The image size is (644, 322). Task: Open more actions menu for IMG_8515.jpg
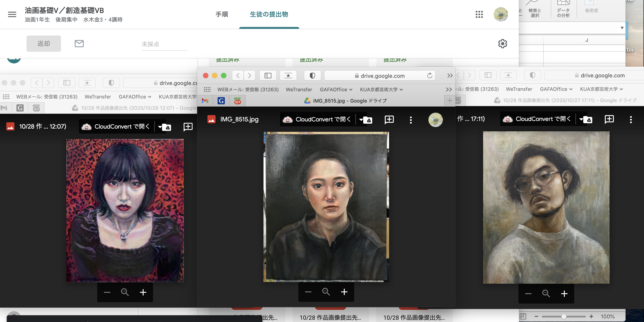[411, 120]
